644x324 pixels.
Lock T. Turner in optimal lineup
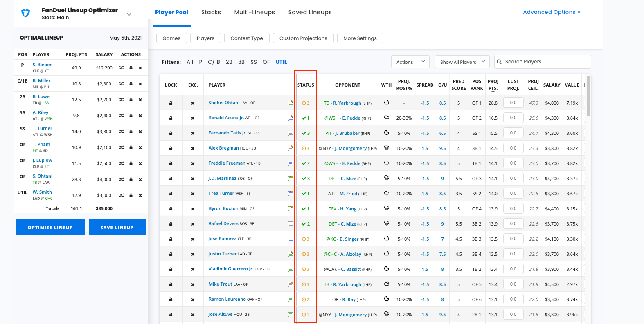(131, 132)
